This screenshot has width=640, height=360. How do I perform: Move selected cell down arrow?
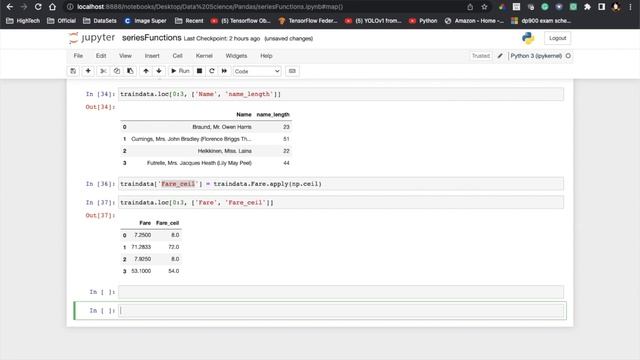[159, 71]
